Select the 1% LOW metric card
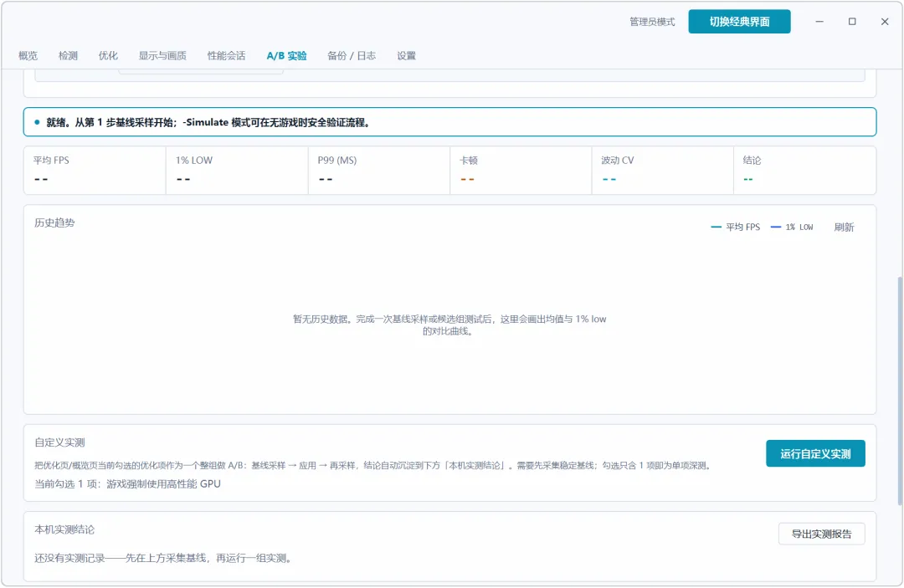 pyautogui.click(x=237, y=171)
